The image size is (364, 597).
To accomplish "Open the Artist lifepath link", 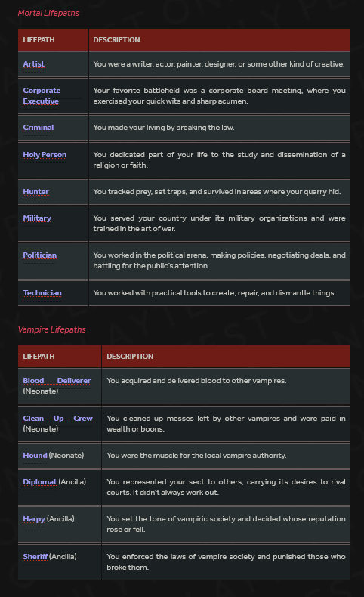I will [33, 64].
